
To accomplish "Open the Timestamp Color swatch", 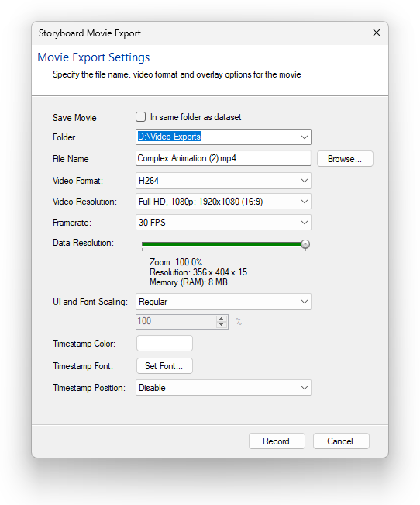I will coord(164,344).
